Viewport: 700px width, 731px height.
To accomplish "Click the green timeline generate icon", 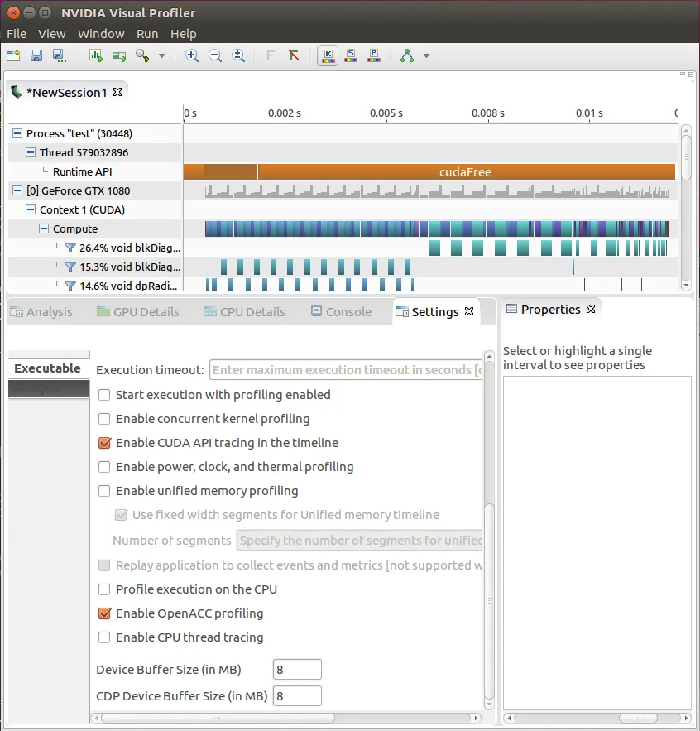I will point(119,56).
